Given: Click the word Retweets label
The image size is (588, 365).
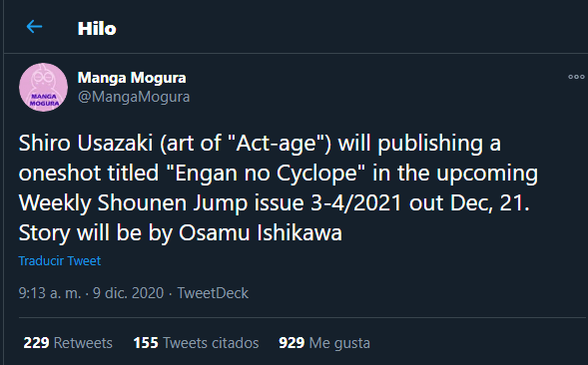Looking at the screenshot, I should point(83,343).
